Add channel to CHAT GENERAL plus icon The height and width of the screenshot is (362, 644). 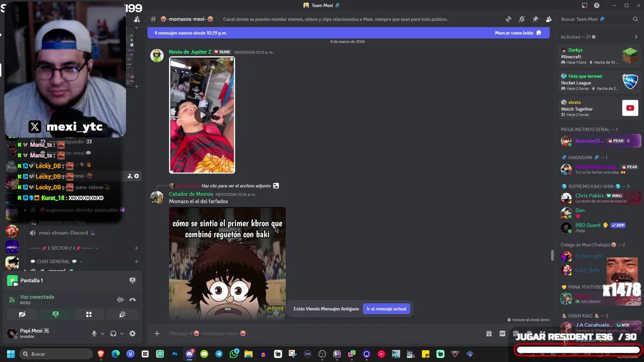(x=136, y=261)
